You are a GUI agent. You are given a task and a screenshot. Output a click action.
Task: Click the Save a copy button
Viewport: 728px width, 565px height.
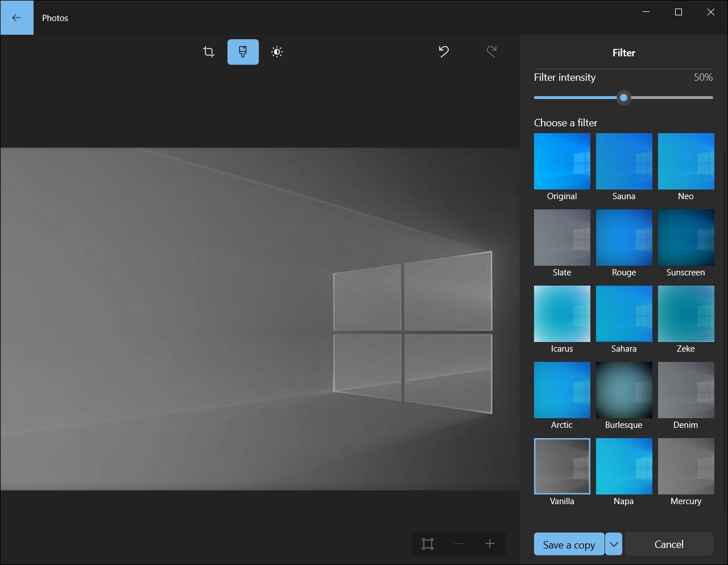(x=569, y=544)
